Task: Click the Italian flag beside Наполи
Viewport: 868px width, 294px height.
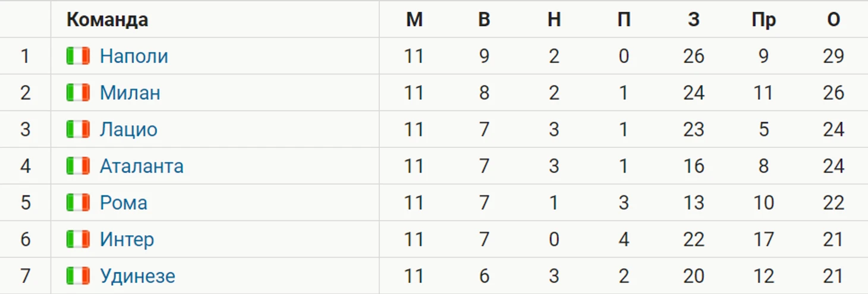Action: tap(78, 56)
